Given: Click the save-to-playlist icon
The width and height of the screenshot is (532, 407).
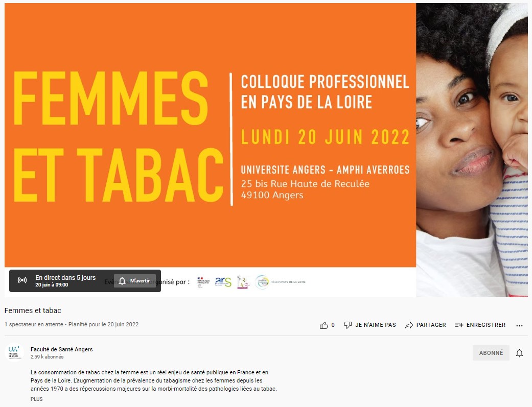Looking at the screenshot, I should (x=459, y=325).
